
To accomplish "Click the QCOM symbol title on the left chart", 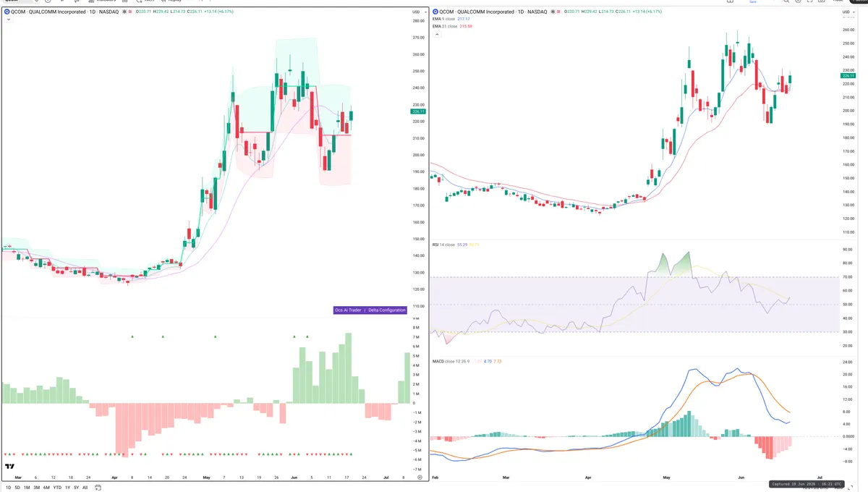I will click(x=64, y=12).
